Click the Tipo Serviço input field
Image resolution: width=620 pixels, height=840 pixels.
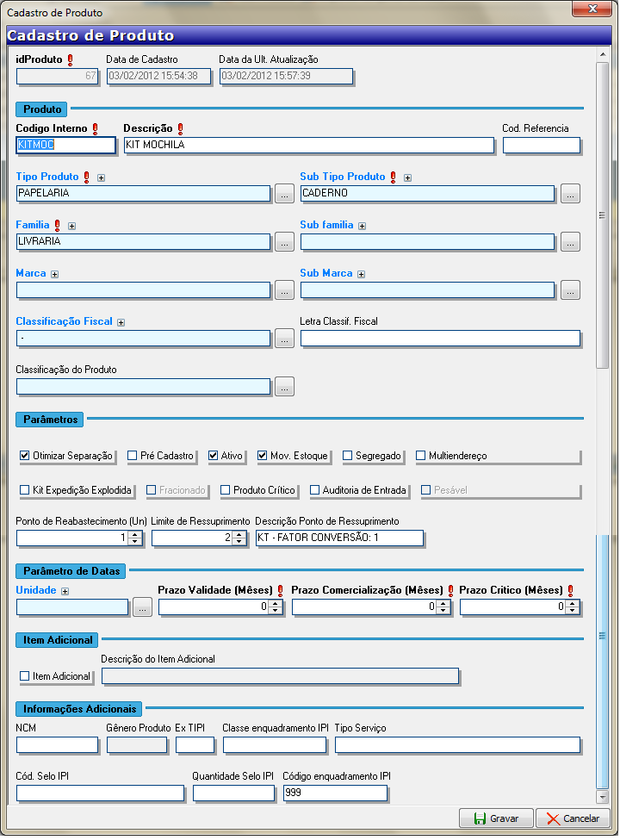[459, 747]
